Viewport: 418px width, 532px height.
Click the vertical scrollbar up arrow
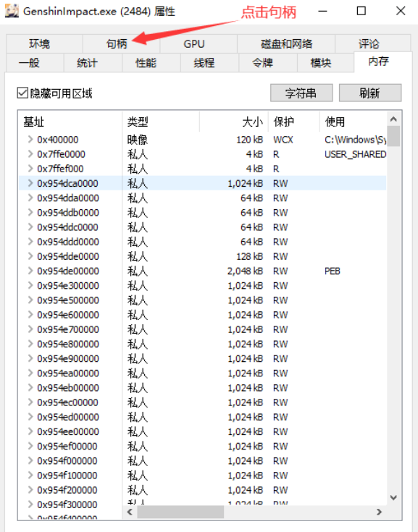coord(393,119)
